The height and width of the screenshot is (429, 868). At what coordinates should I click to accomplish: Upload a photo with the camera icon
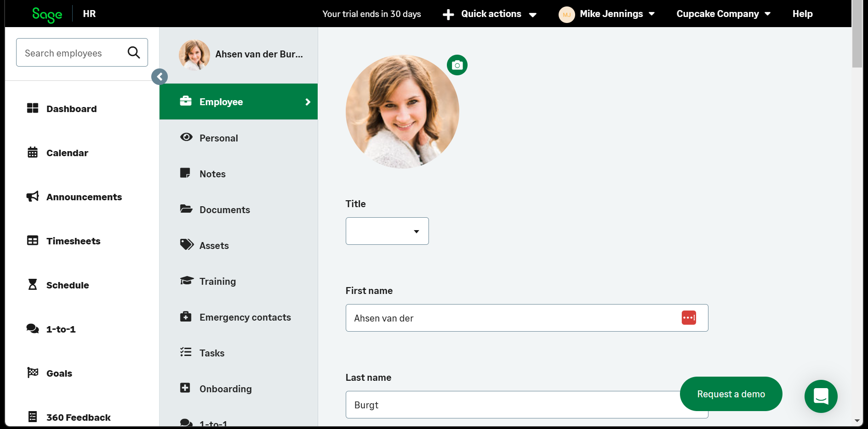[x=457, y=65]
